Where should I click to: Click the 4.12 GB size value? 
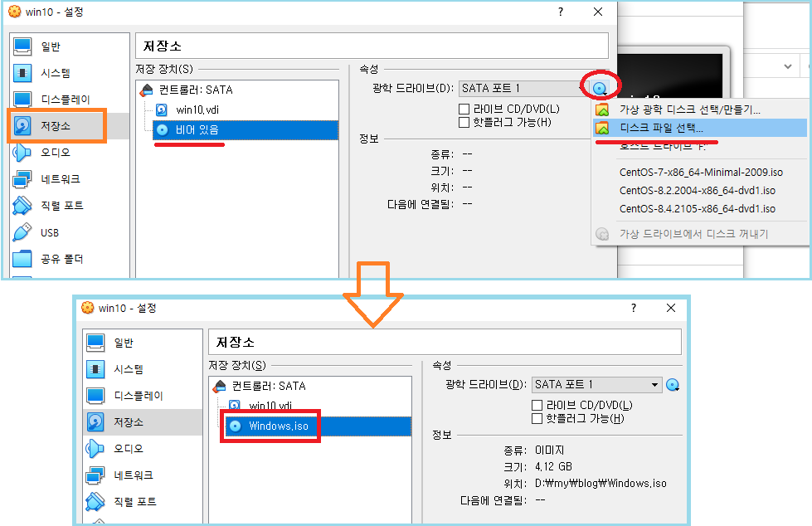[553, 467]
